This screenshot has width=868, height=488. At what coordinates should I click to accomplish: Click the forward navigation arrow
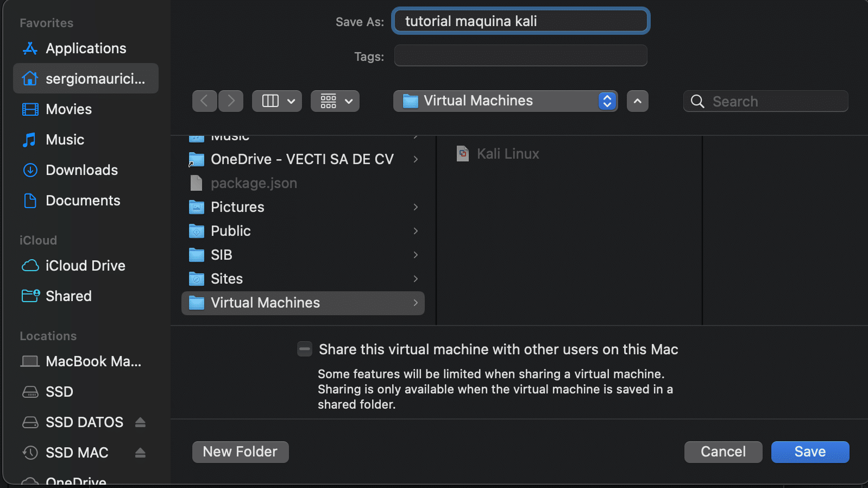[x=231, y=101]
